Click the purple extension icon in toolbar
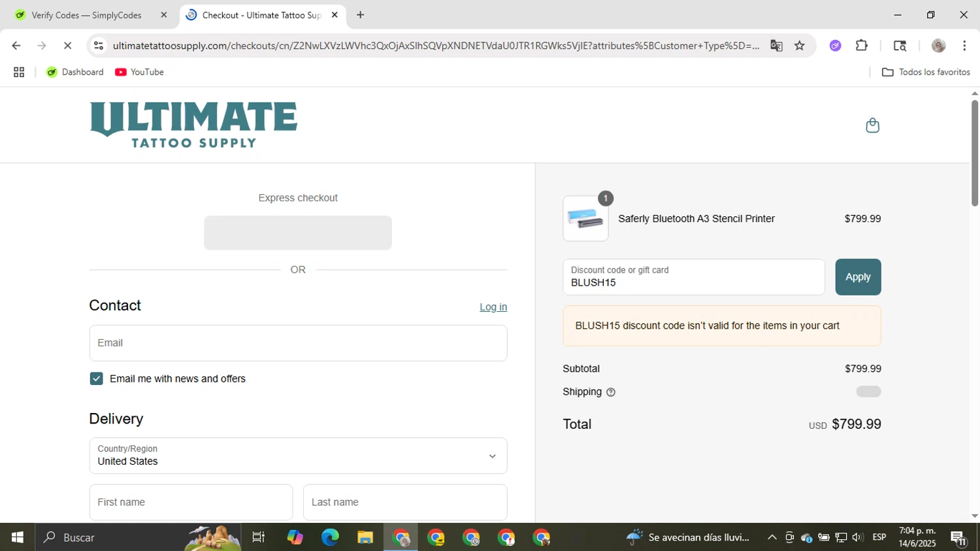 [836, 46]
